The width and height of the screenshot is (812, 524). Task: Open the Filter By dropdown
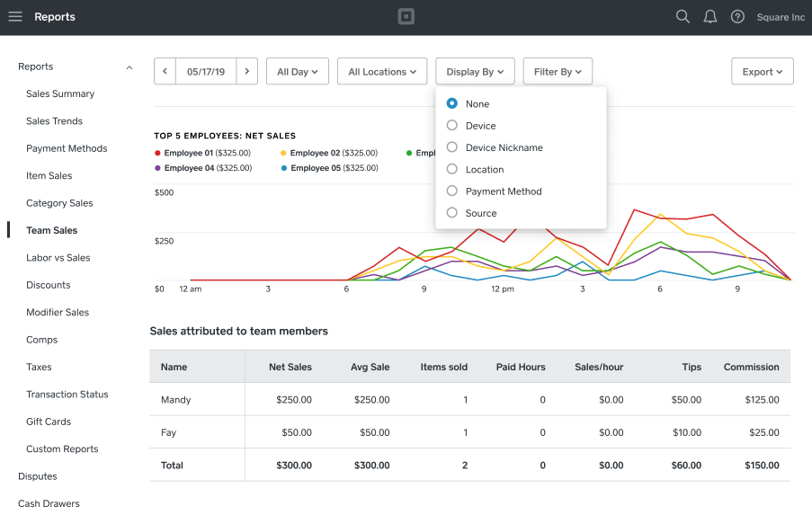click(x=558, y=71)
